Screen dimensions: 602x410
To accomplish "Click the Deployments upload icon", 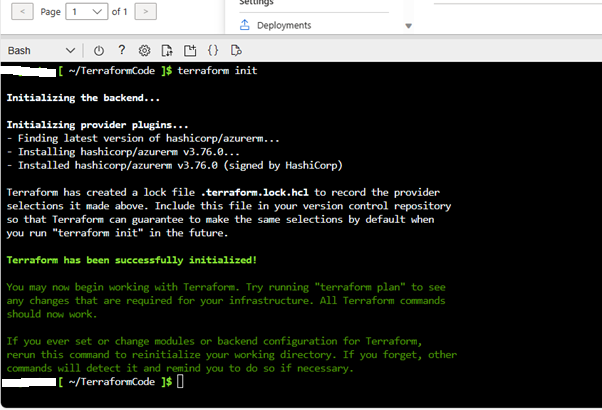I will pyautogui.click(x=245, y=25).
